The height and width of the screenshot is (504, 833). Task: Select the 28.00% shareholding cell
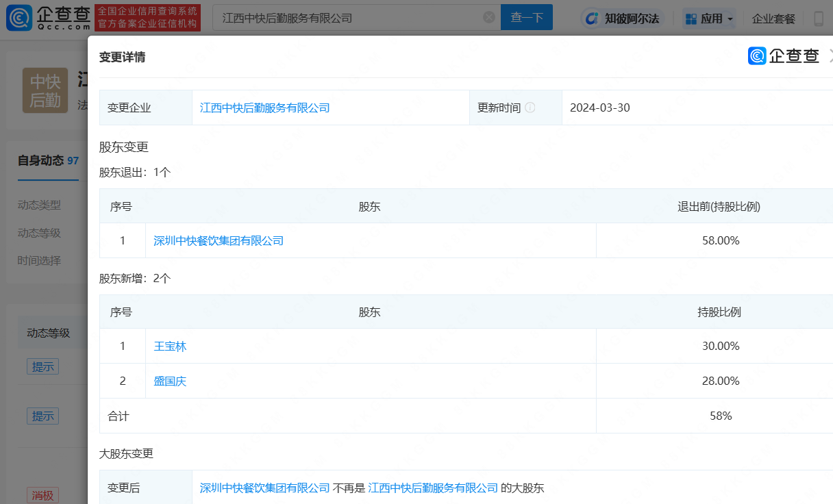click(x=721, y=381)
